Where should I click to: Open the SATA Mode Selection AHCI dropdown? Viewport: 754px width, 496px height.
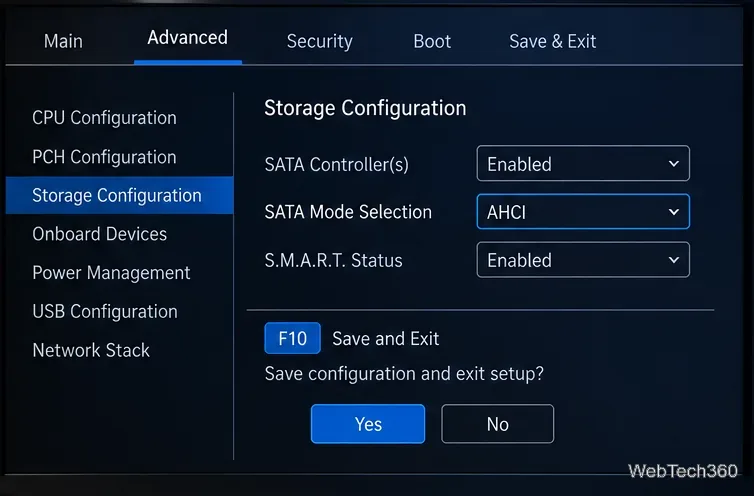(583, 212)
